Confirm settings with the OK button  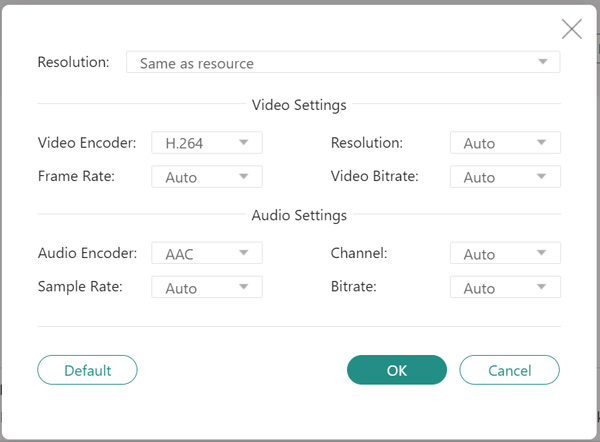tap(397, 370)
